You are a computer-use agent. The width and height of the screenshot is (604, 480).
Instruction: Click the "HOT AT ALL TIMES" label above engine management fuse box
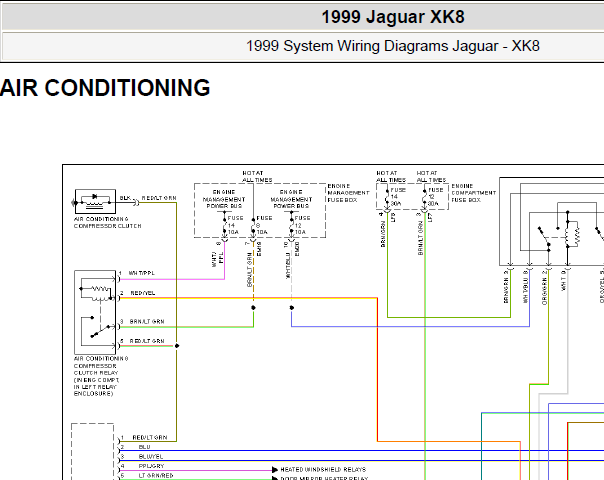(257, 176)
